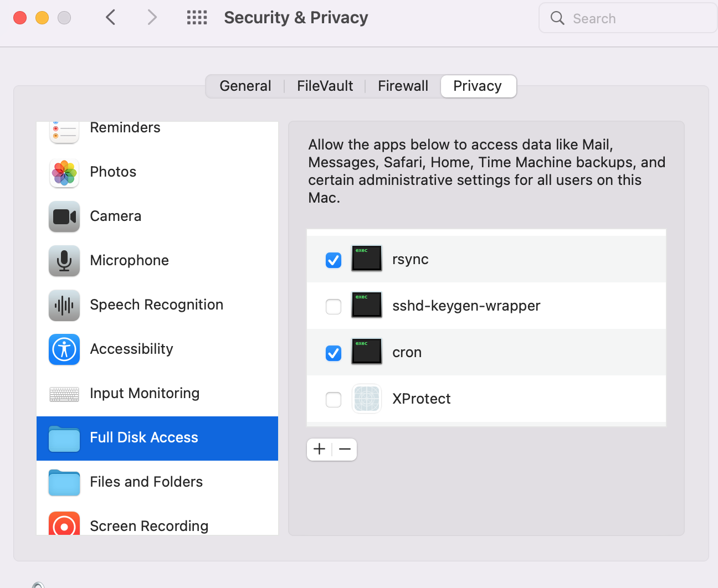This screenshot has width=718, height=588.
Task: Select the Photos privacy category icon
Action: coord(64,172)
